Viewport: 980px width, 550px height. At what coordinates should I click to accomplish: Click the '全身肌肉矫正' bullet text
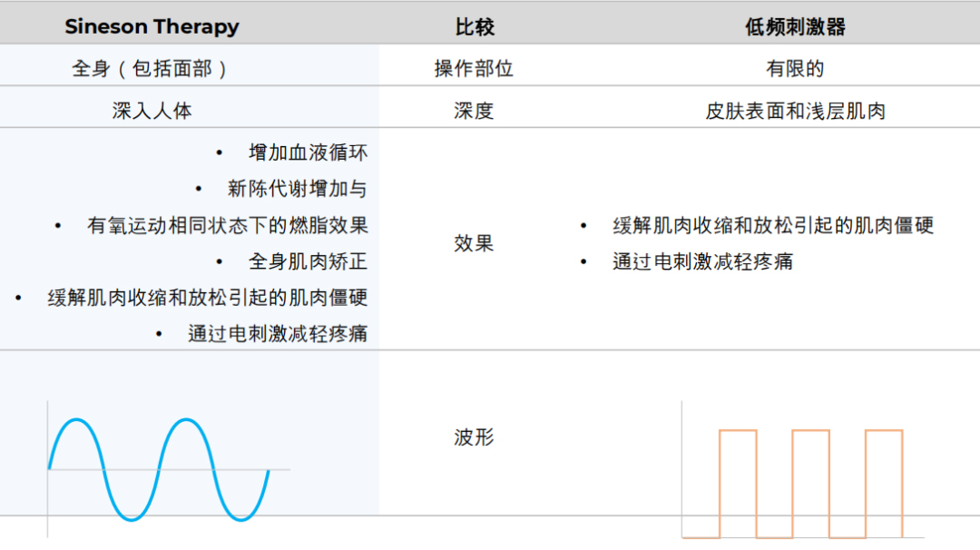tap(309, 261)
